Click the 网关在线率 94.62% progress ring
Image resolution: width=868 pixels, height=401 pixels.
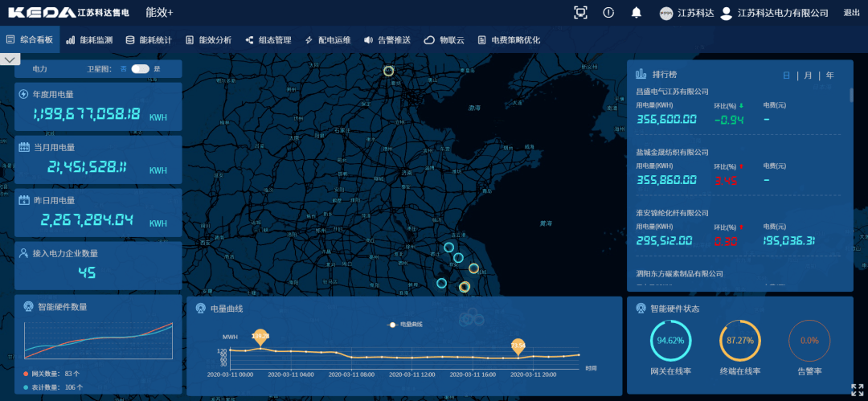[x=670, y=340]
